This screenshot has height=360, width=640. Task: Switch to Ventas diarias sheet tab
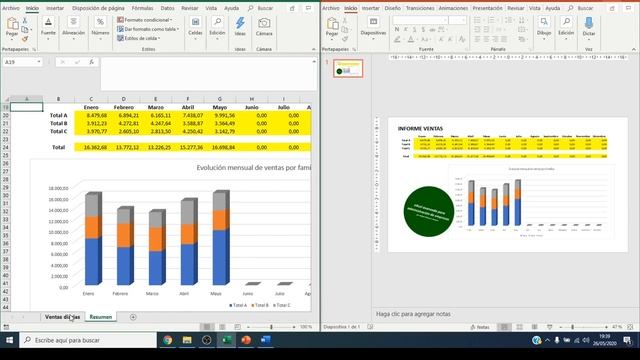coord(62,317)
